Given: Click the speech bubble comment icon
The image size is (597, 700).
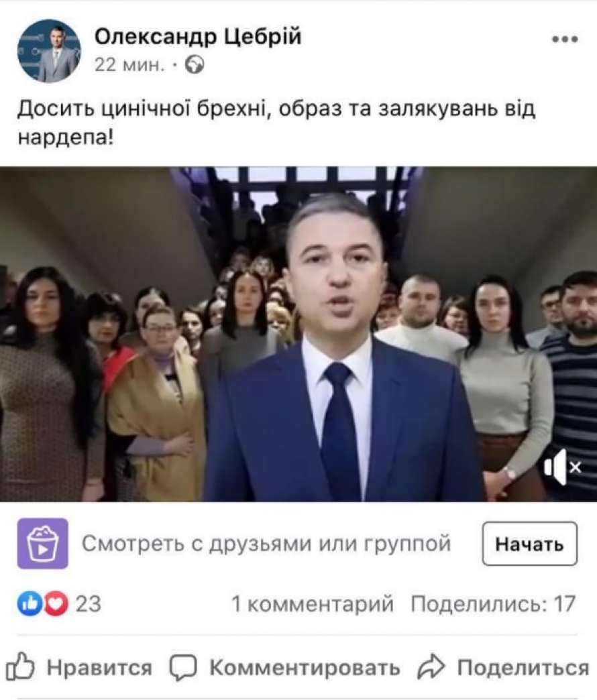Looking at the screenshot, I should pyautogui.click(x=183, y=668).
